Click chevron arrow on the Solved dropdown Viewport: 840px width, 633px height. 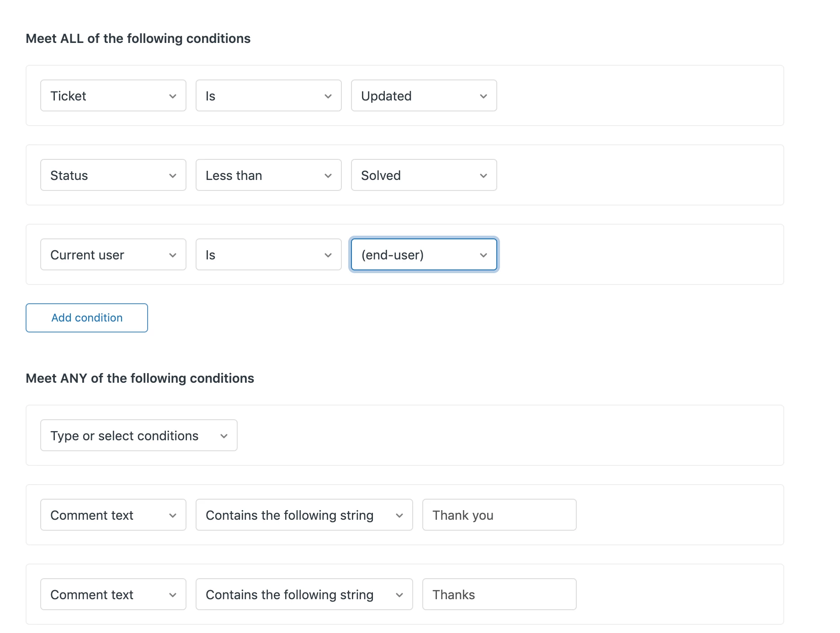(484, 176)
